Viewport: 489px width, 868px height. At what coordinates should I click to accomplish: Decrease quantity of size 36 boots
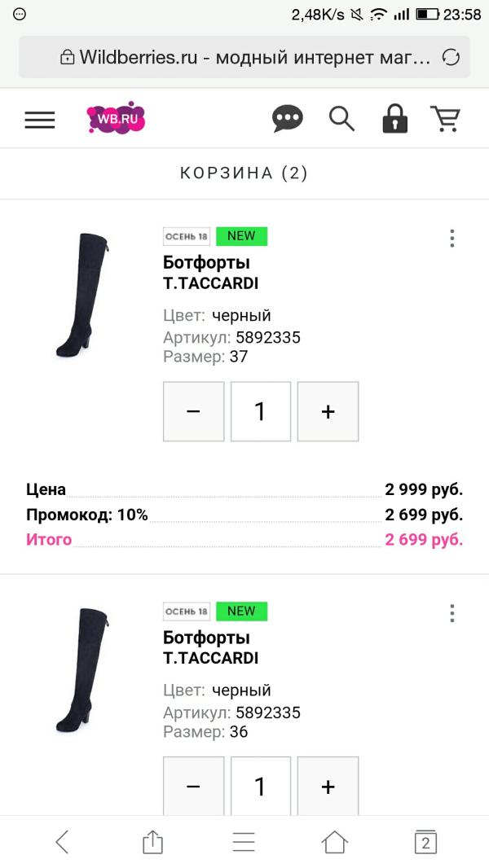pyautogui.click(x=193, y=786)
